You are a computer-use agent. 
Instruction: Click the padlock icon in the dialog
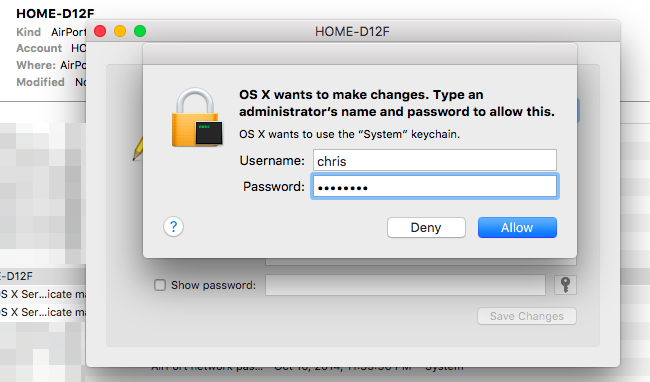pyautogui.click(x=197, y=117)
